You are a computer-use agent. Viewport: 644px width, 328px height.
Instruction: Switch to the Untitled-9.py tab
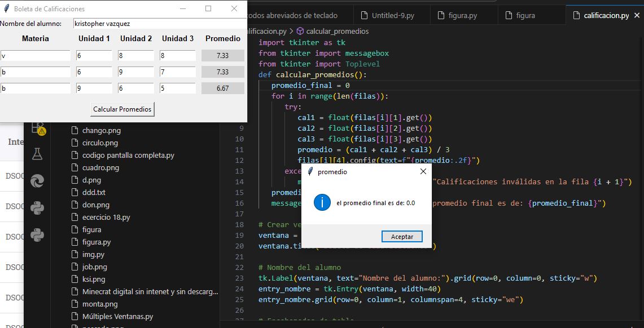[x=393, y=15]
